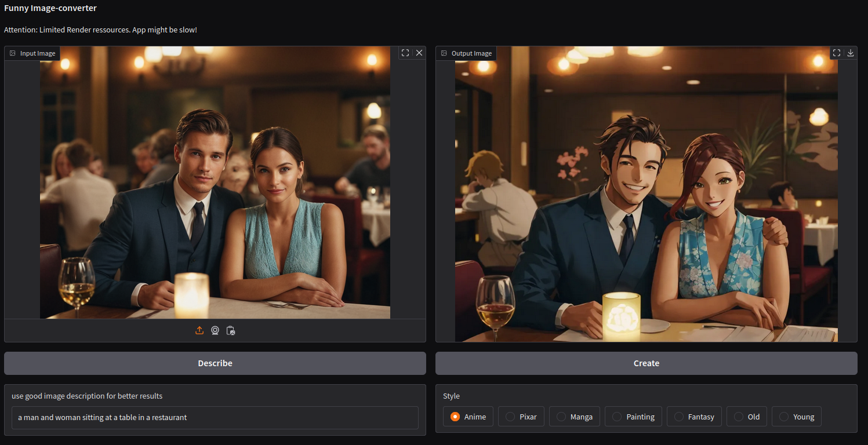Click the upload file icon below input image
This screenshot has height=445, width=868.
point(199,330)
